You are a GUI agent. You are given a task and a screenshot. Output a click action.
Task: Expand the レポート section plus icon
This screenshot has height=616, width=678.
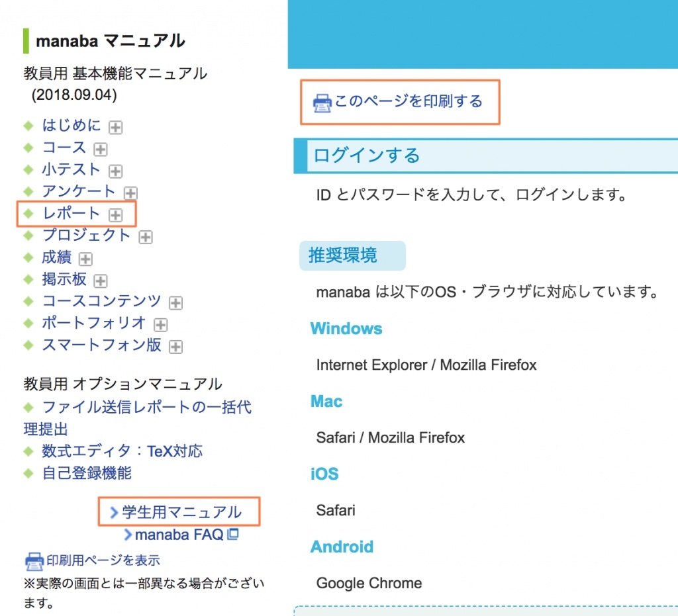click(x=115, y=214)
